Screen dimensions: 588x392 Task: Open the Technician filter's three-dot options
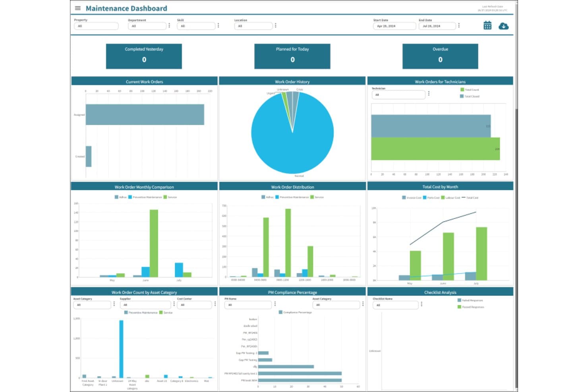point(429,94)
